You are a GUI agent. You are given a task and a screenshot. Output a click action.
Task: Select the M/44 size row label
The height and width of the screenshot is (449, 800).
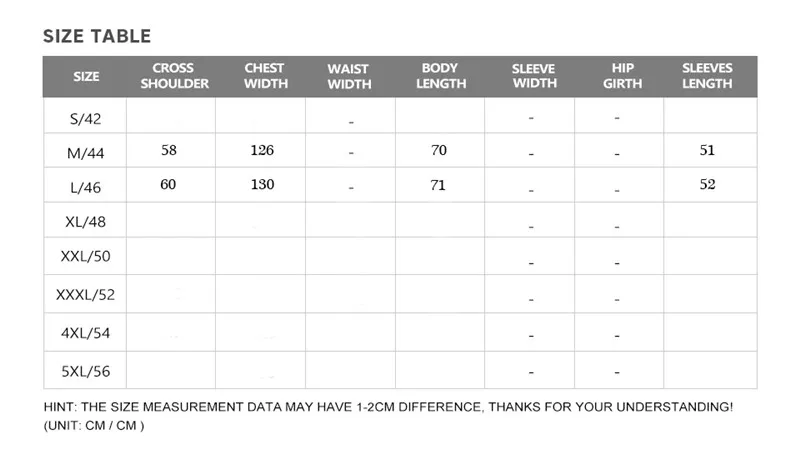click(x=85, y=153)
